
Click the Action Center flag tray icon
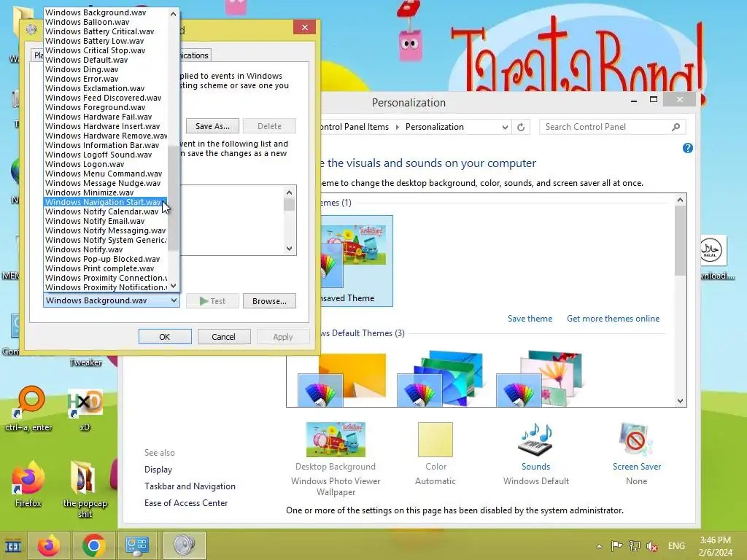[x=616, y=546]
